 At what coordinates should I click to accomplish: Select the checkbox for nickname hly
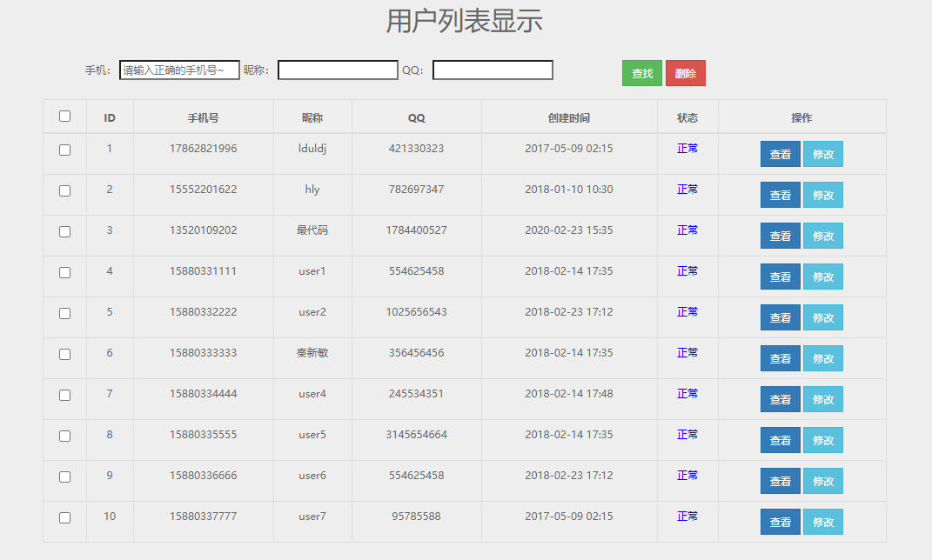coord(64,191)
